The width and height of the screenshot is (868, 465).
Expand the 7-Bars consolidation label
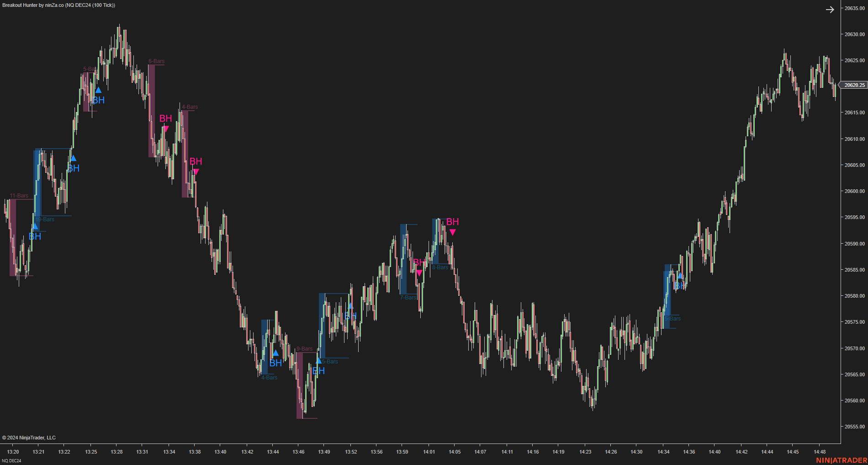pos(408,297)
